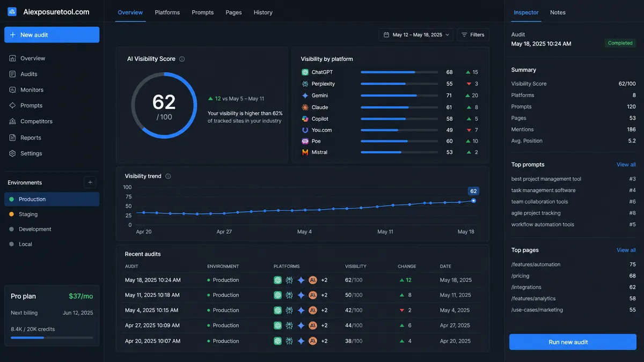Click the Copilot platform icon
The width and height of the screenshot is (644, 362).
pos(305,119)
